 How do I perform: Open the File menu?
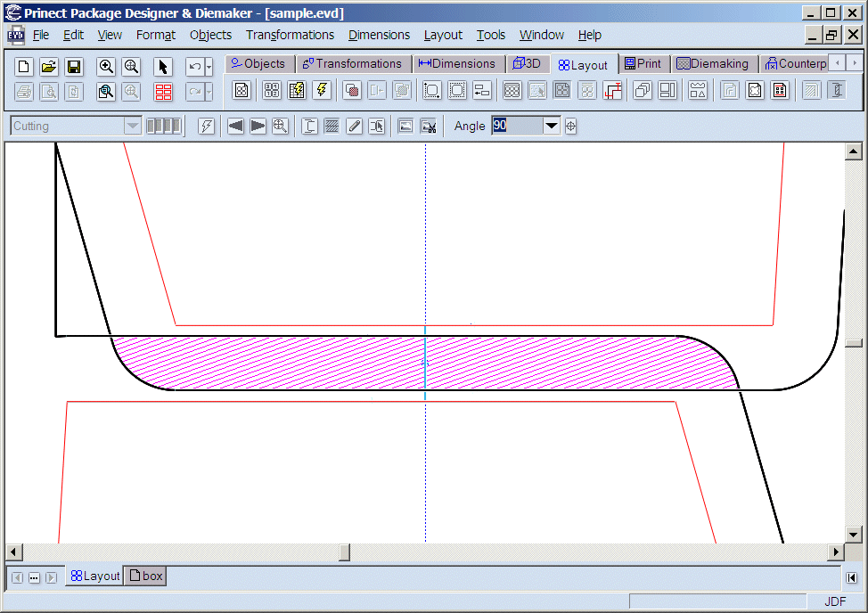point(41,35)
